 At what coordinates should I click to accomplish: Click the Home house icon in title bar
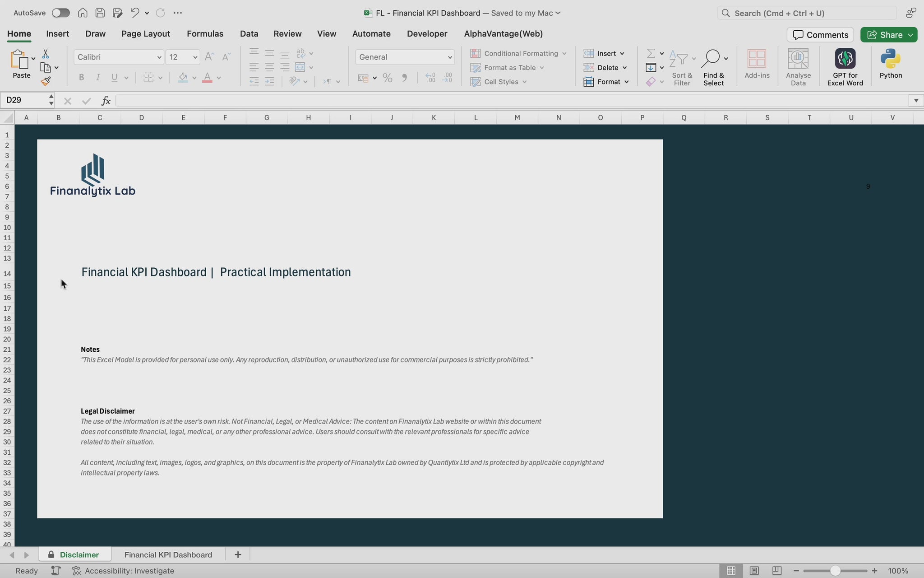pyautogui.click(x=83, y=13)
